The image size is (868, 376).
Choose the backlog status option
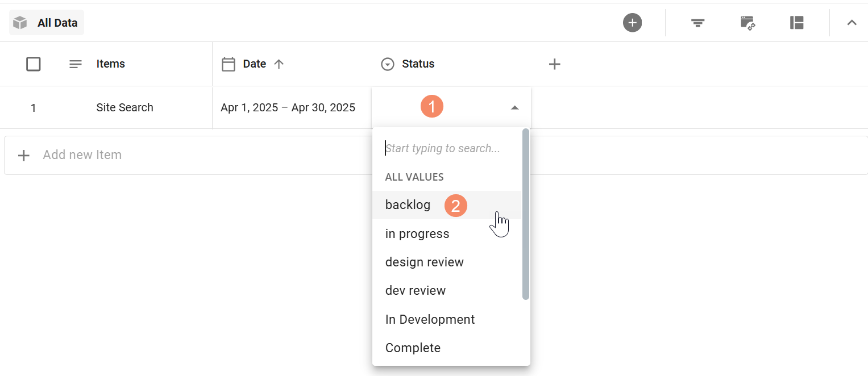[x=408, y=204]
